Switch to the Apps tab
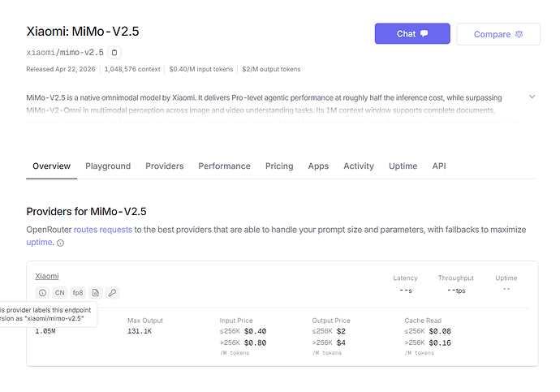Viewport: 560px width, 392px height. click(318, 166)
